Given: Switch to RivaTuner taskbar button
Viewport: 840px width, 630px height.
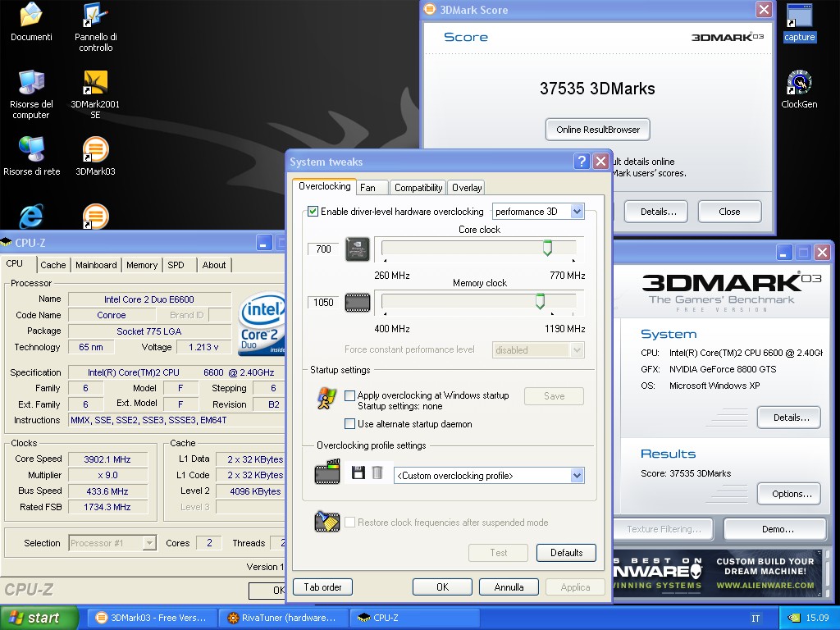Looking at the screenshot, I should (x=283, y=618).
